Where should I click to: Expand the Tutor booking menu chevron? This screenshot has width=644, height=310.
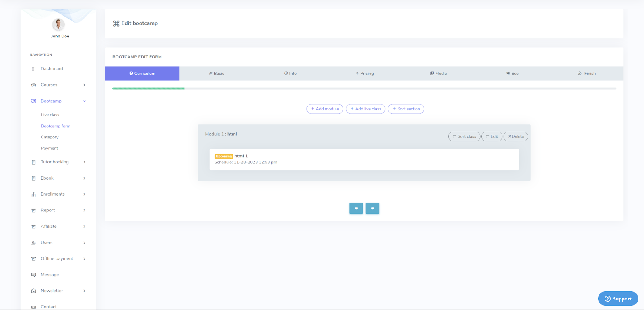pyautogui.click(x=84, y=162)
